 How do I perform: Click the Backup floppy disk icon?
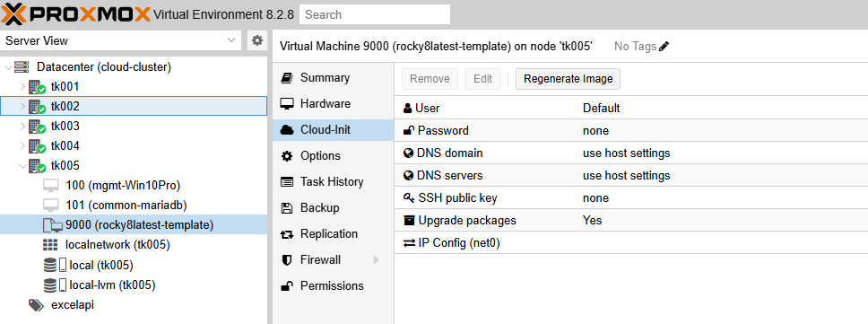[x=287, y=208]
